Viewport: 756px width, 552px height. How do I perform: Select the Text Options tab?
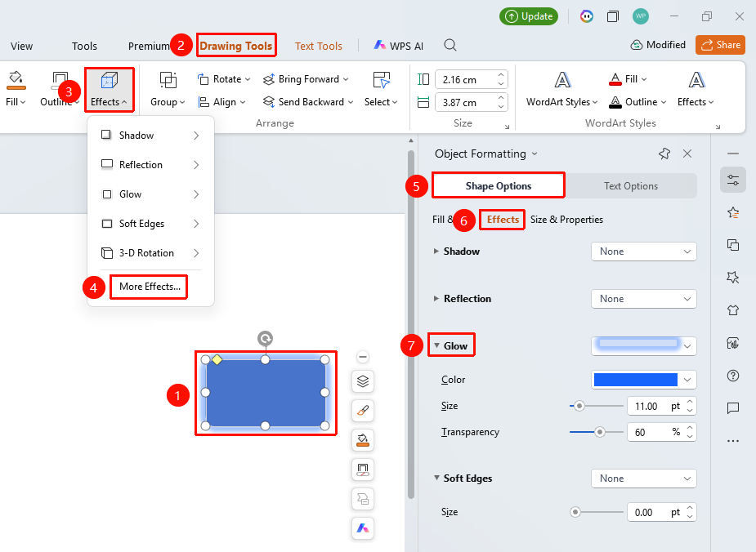[631, 186]
